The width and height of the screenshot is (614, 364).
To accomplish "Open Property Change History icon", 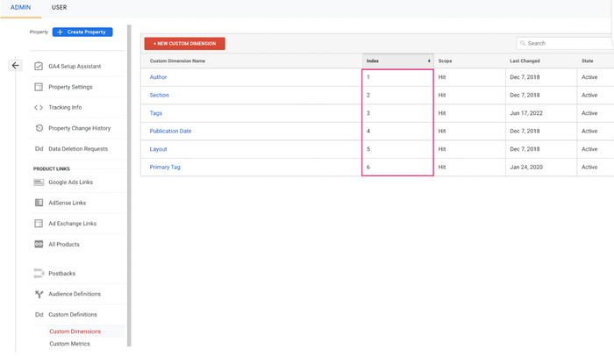I will [39, 128].
